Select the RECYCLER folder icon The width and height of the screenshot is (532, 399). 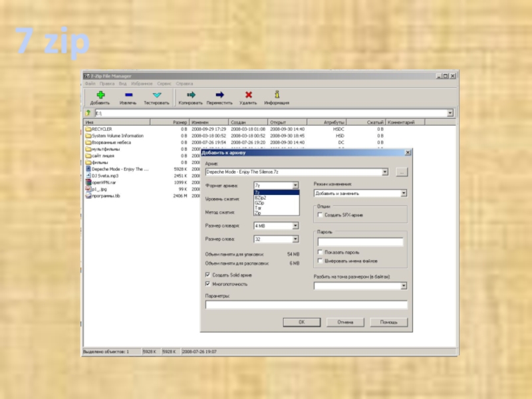pyautogui.click(x=88, y=129)
